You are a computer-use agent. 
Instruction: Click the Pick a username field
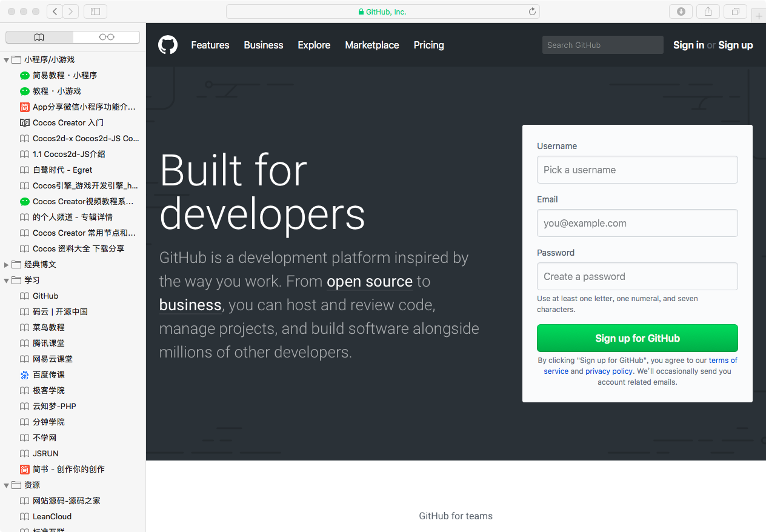637,170
